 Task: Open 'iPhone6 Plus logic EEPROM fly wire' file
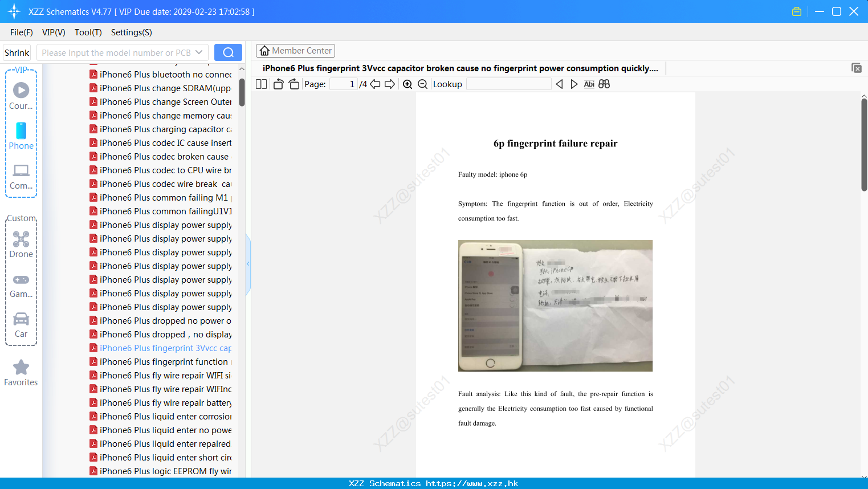click(x=160, y=471)
